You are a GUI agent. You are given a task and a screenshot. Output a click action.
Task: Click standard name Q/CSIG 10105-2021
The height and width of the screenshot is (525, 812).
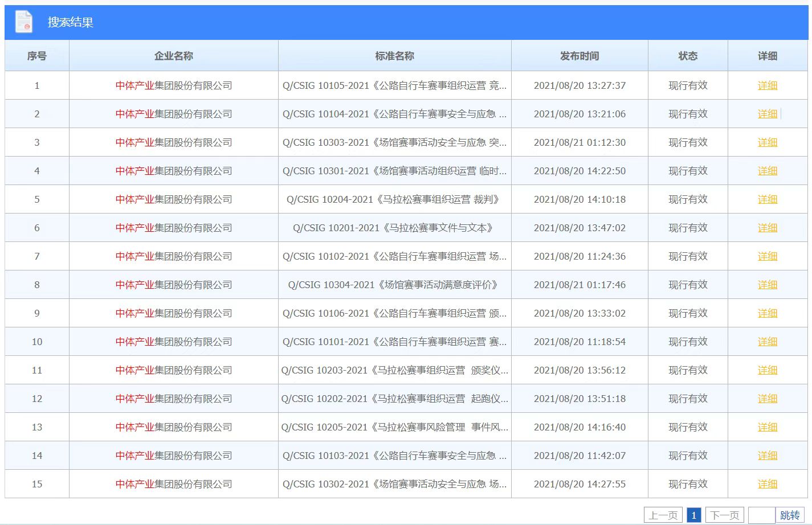[395, 85]
